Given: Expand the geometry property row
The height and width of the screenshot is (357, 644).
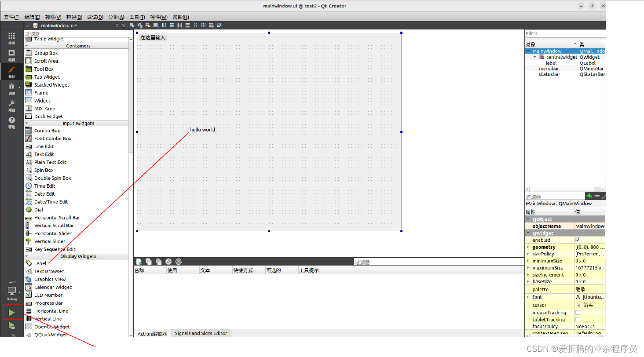Looking at the screenshot, I should (528, 247).
